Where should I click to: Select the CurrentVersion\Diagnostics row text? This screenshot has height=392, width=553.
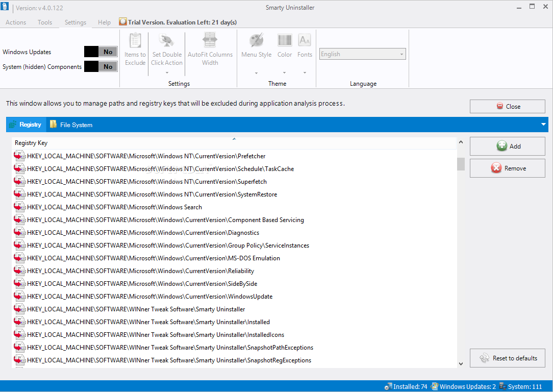[x=143, y=233]
